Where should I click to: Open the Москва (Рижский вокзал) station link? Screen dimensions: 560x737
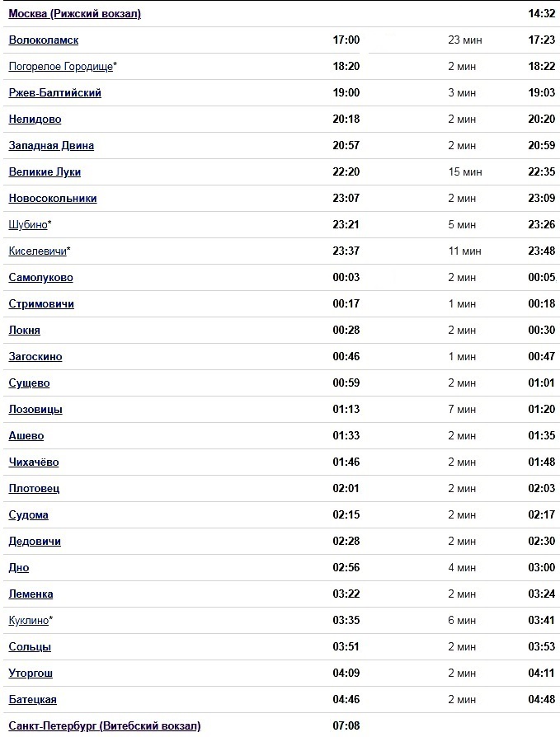(74, 14)
